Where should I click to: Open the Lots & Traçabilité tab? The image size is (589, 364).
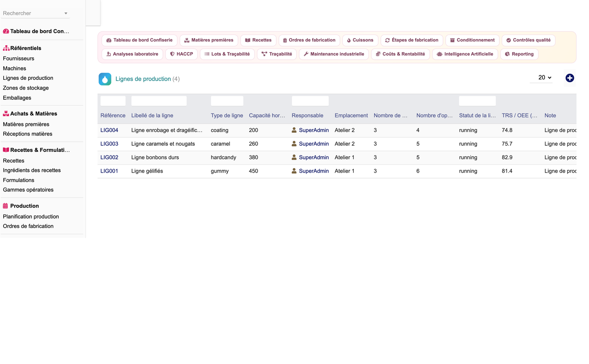click(x=227, y=54)
